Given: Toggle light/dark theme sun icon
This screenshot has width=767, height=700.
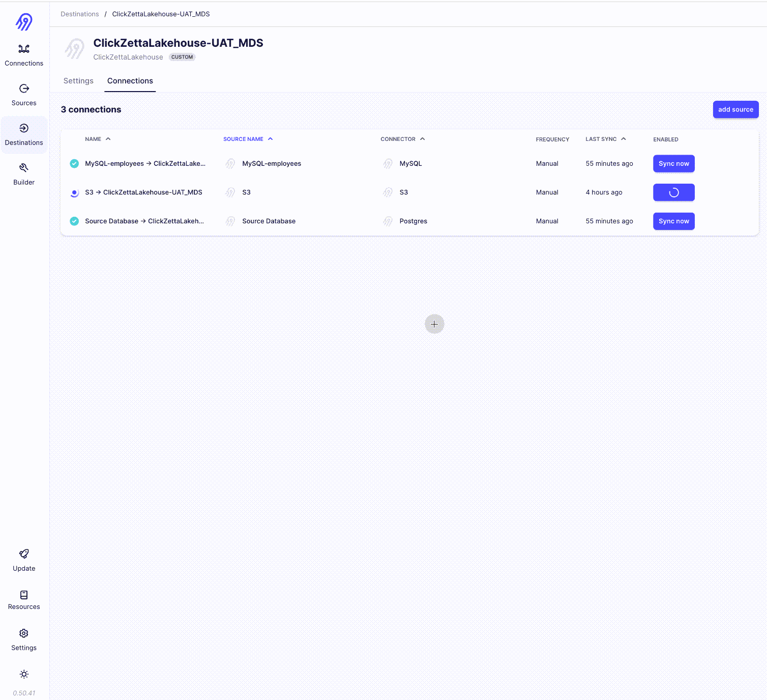Looking at the screenshot, I should pyautogui.click(x=24, y=674).
